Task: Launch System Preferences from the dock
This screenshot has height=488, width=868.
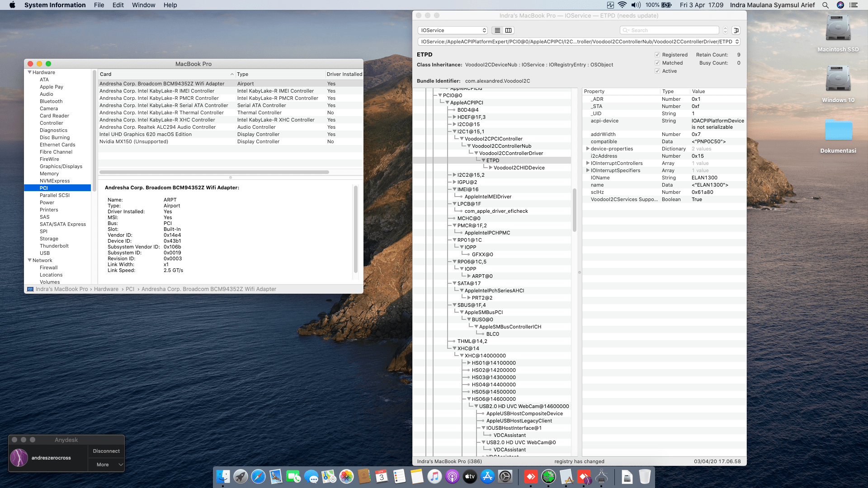Action: click(505, 476)
